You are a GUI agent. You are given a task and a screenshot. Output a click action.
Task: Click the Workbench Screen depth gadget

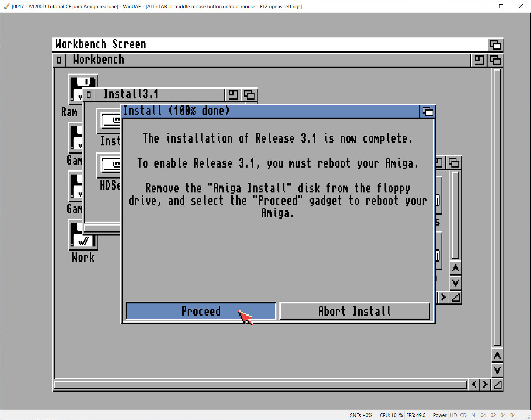[496, 45]
